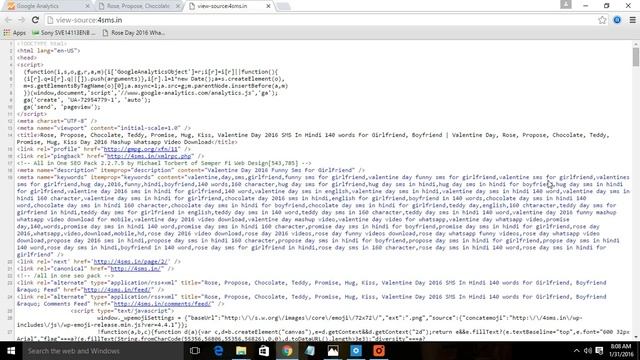Click the scrollbar up arrow
Screen dimensions: 640x360
[x=636, y=44]
